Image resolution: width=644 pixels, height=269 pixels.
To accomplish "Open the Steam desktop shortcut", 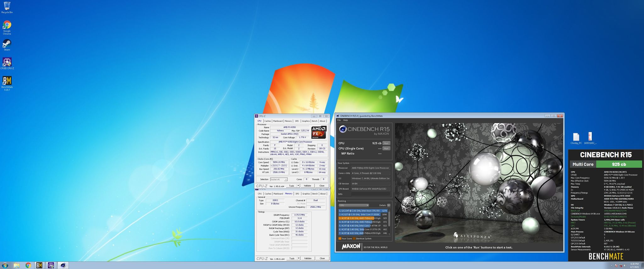I will point(7,45).
